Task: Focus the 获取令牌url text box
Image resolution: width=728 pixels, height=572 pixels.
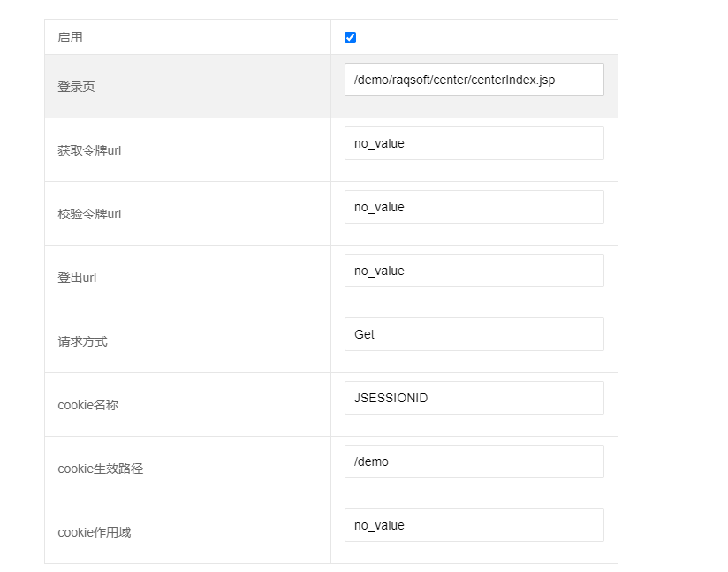Action: 474,143
